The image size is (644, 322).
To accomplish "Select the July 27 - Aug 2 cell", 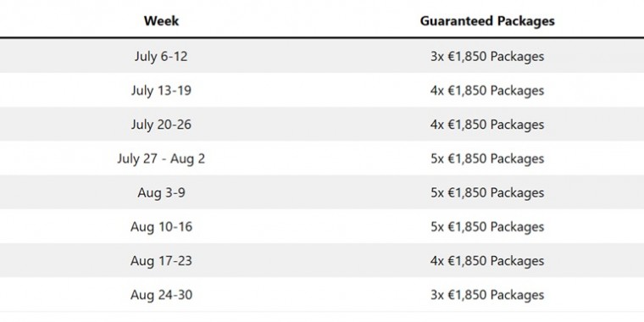I will tap(161, 158).
